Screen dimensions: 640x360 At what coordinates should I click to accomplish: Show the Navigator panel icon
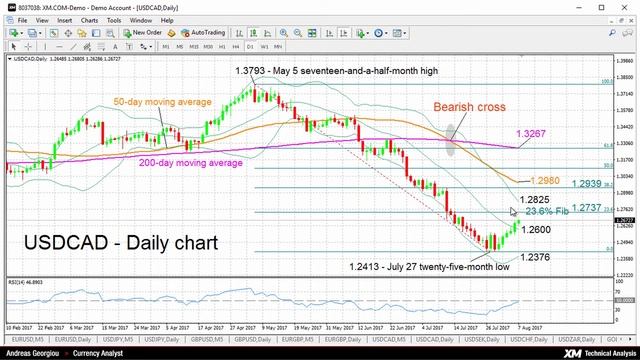[82, 33]
